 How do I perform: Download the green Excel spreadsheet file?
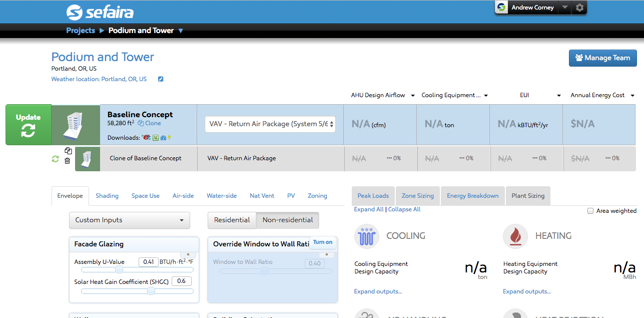[156, 138]
